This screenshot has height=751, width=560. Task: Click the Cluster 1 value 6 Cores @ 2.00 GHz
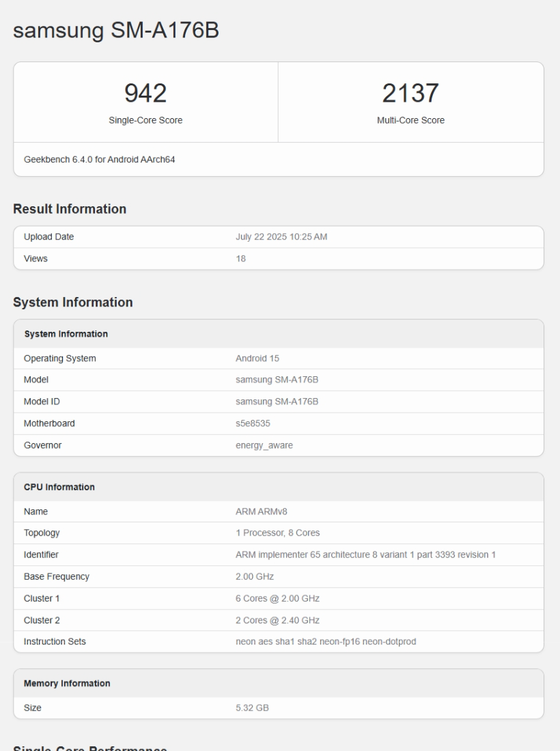click(277, 599)
